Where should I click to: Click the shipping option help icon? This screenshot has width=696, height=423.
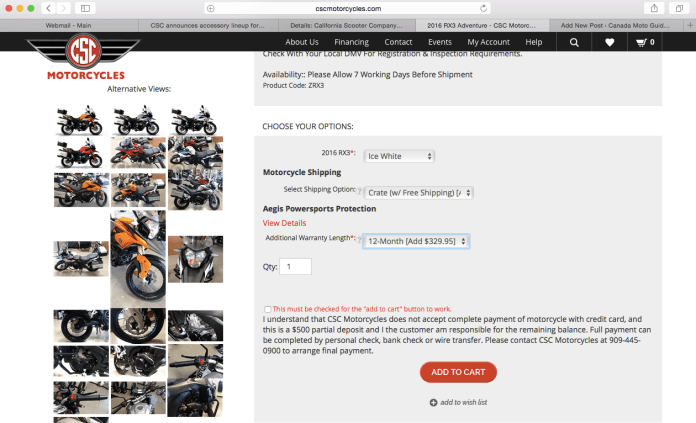click(360, 191)
